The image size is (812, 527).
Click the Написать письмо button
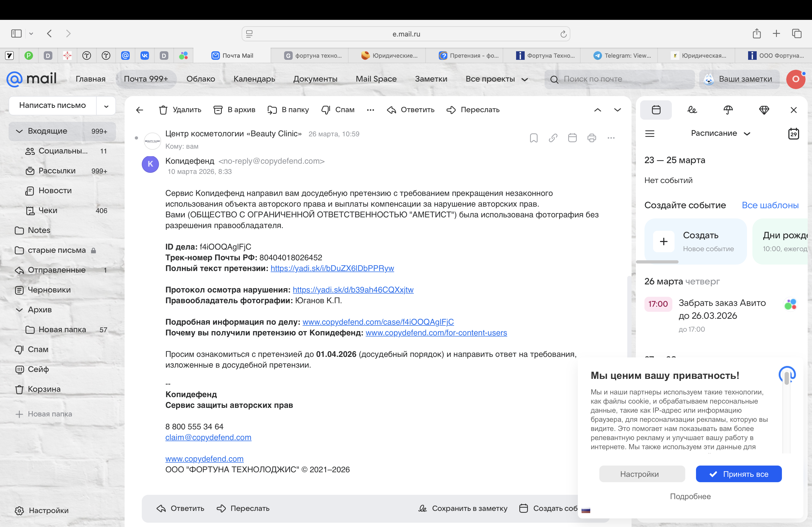[x=53, y=106]
